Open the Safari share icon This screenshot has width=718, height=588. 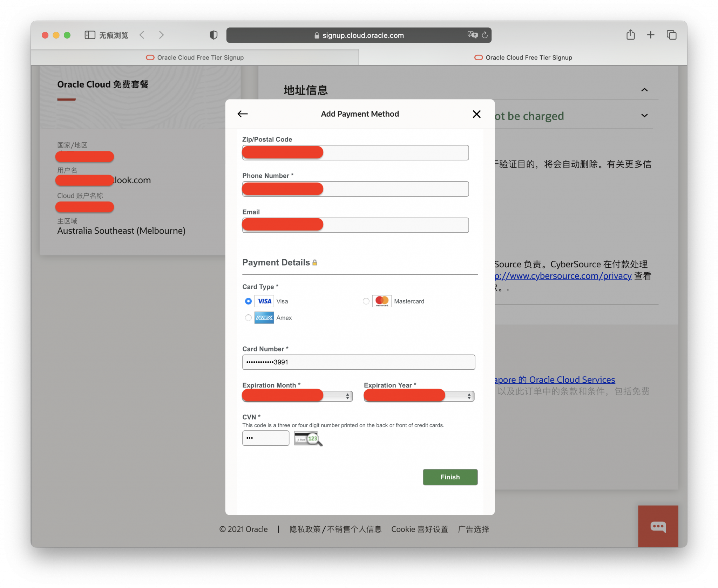click(x=630, y=35)
